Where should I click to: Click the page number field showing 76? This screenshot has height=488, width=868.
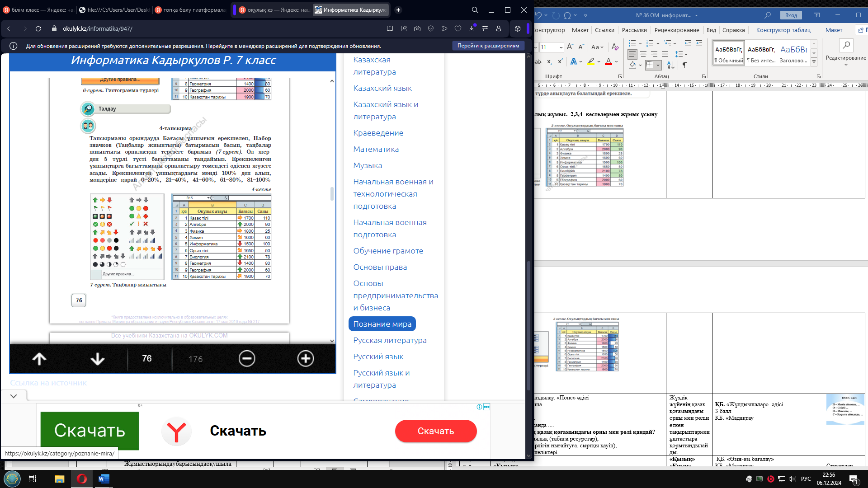[x=147, y=359]
